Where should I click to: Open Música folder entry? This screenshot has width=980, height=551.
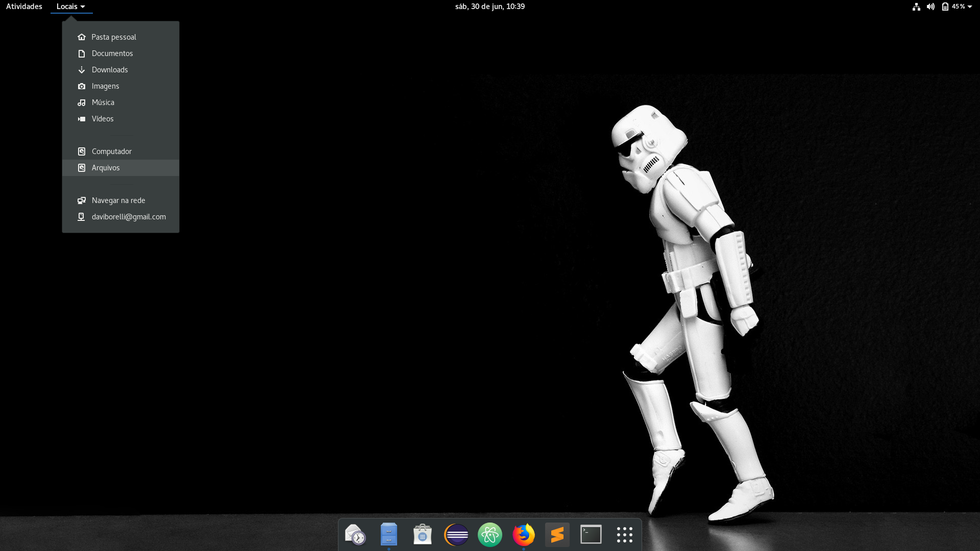(x=121, y=102)
